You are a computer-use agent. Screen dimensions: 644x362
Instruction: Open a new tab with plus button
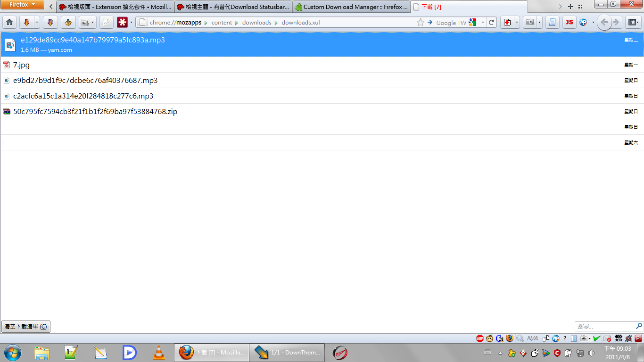570,7
